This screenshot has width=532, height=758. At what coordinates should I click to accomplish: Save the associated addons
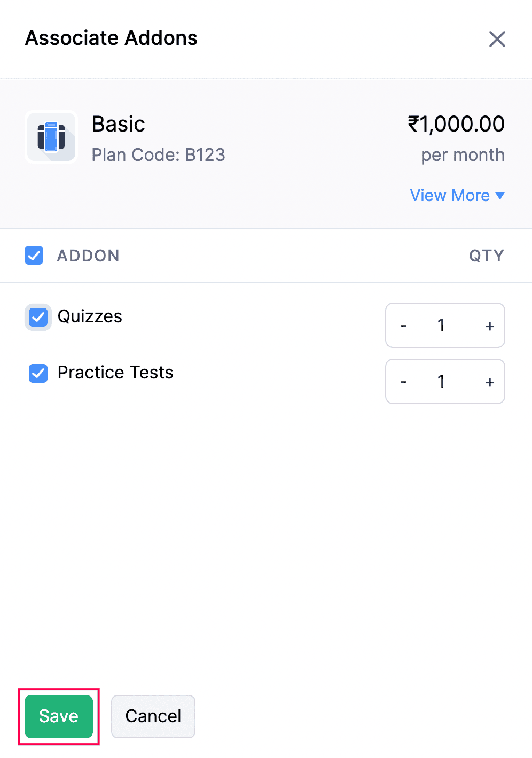tap(59, 716)
